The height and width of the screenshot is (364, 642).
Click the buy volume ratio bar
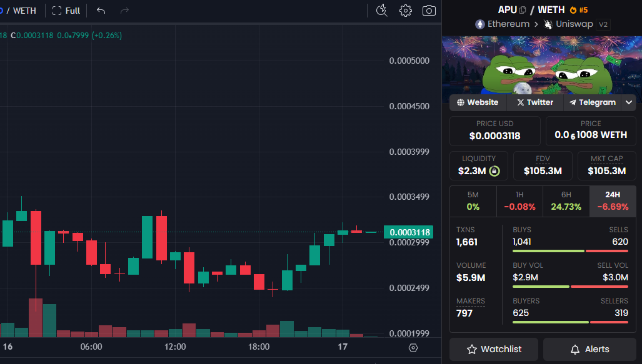(570, 287)
